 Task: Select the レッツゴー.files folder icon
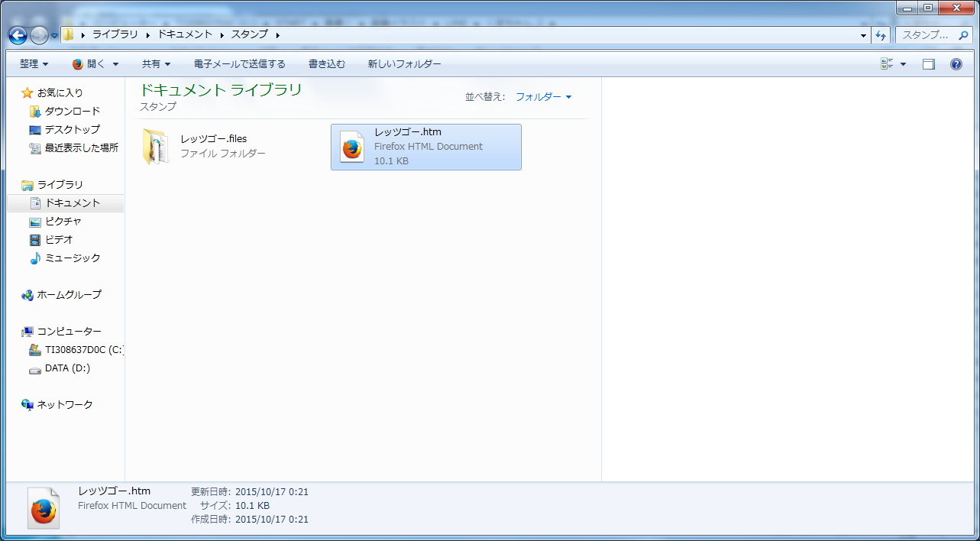click(157, 147)
